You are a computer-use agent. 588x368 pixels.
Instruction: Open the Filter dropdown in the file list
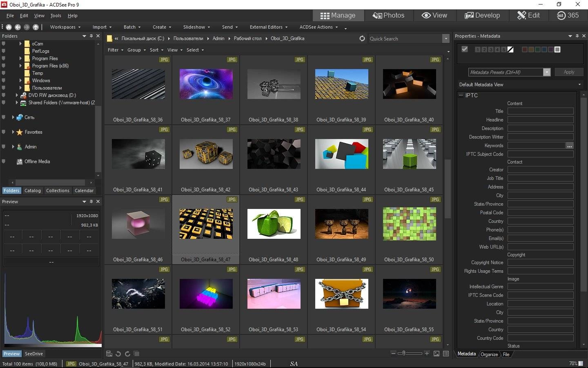(x=116, y=50)
